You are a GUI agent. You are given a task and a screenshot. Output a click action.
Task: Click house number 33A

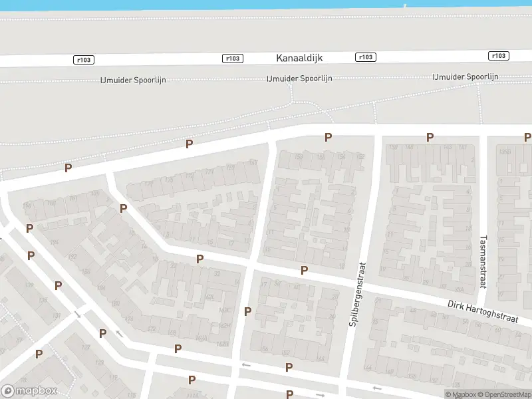[x=459, y=289]
